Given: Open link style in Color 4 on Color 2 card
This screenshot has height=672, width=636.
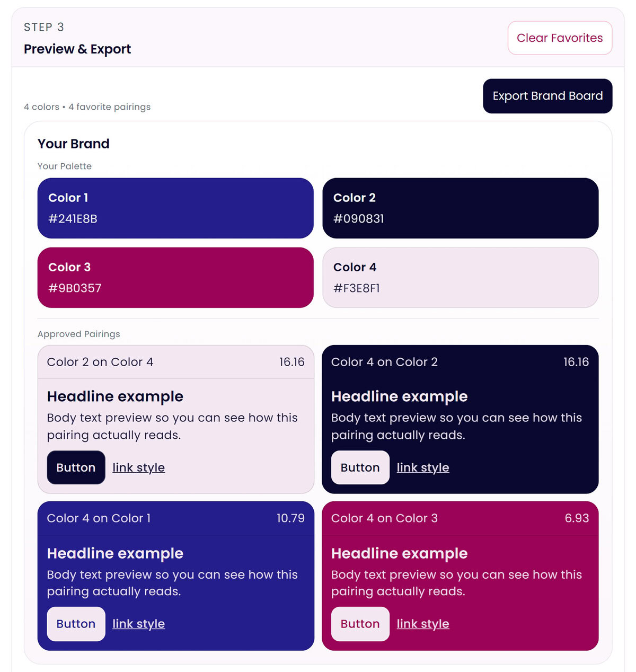Looking at the screenshot, I should [x=422, y=467].
